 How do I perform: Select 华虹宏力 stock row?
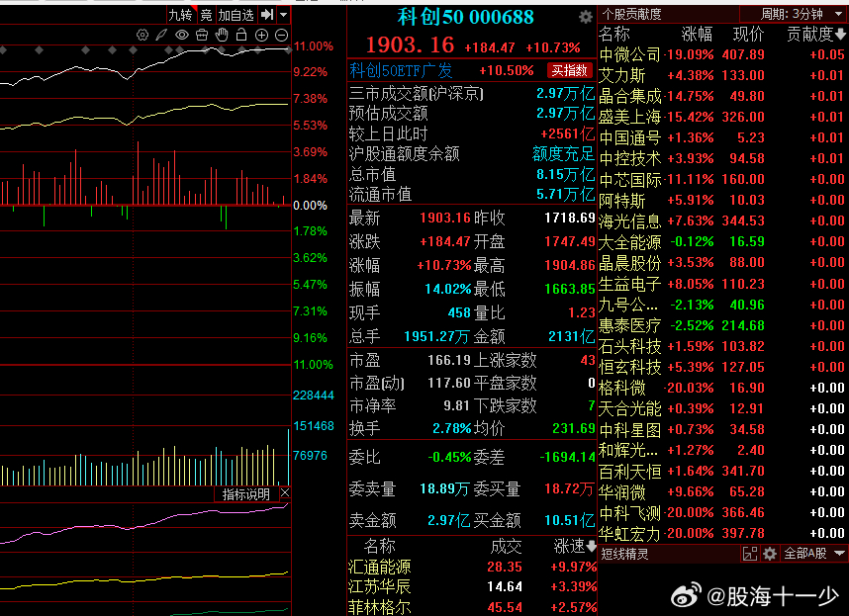click(722, 533)
